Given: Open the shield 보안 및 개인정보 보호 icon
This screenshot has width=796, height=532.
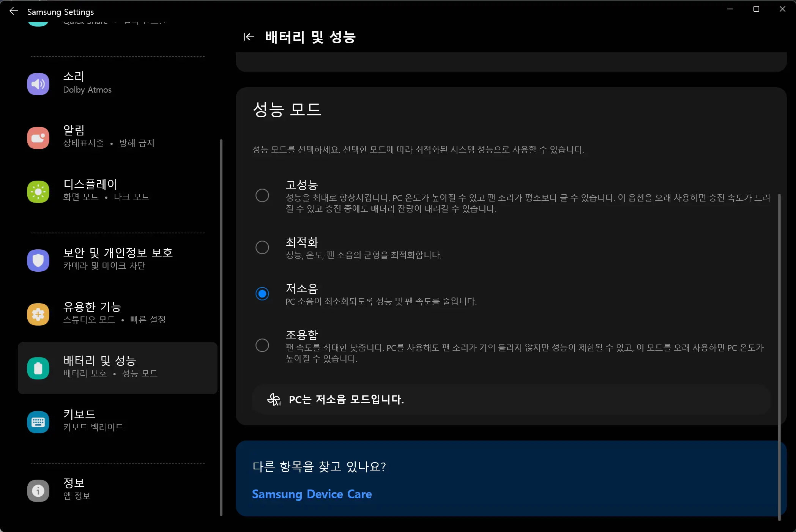Looking at the screenshot, I should coord(38,260).
